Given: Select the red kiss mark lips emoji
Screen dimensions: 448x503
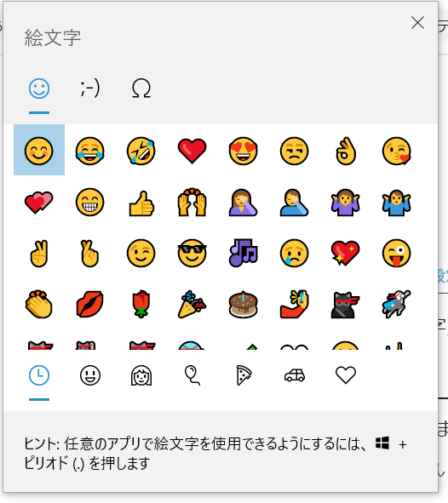Looking at the screenshot, I should [90, 304].
